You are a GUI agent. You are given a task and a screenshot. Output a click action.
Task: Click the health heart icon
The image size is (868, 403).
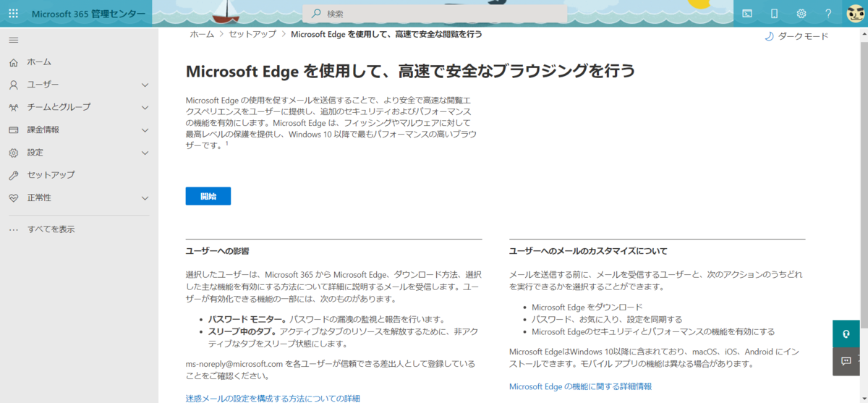tap(13, 198)
